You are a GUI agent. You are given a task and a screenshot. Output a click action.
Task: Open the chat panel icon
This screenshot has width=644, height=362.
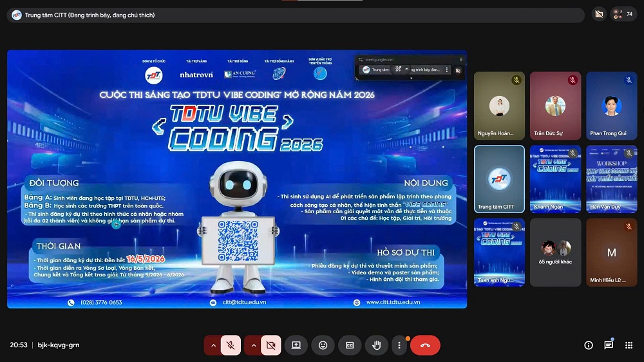[609, 345]
